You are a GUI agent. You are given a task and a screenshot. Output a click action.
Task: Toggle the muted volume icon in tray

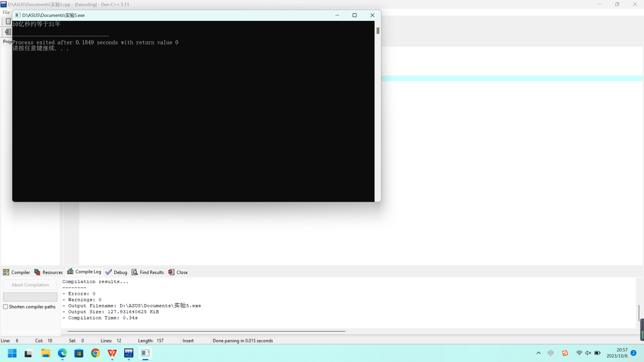tap(588, 353)
